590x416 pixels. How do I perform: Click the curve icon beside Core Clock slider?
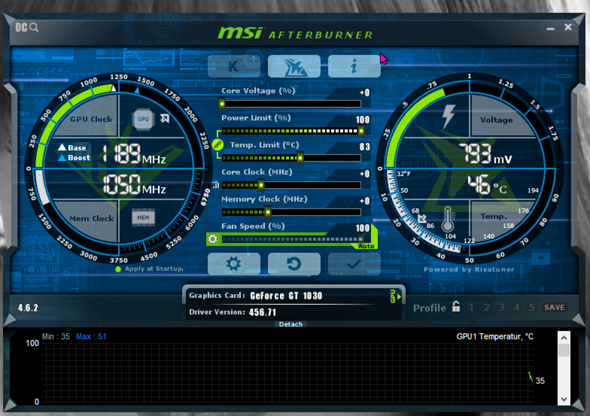tap(216, 185)
